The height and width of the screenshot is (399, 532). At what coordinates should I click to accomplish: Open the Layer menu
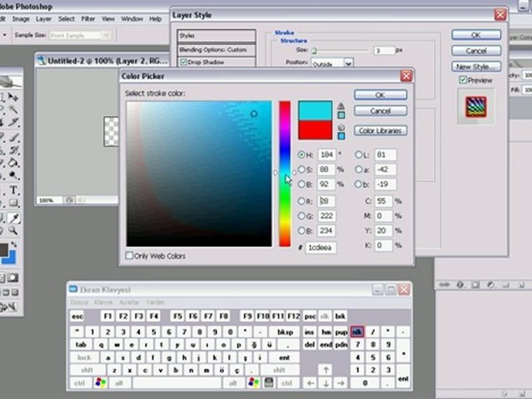coord(44,19)
